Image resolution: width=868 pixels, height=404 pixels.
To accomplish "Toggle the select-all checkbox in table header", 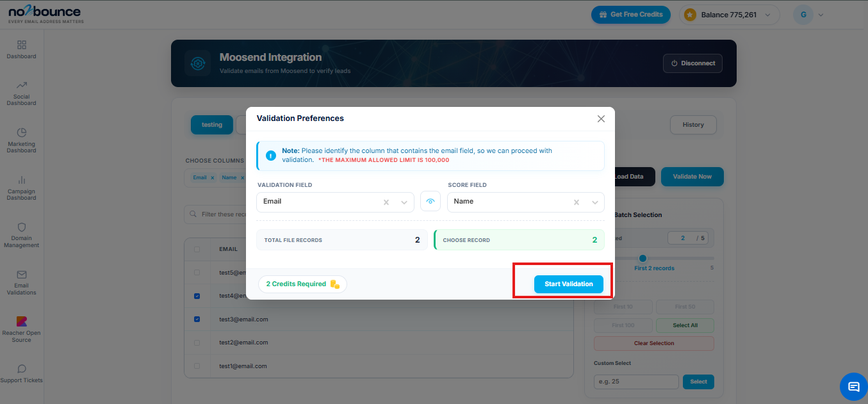I will point(197,249).
